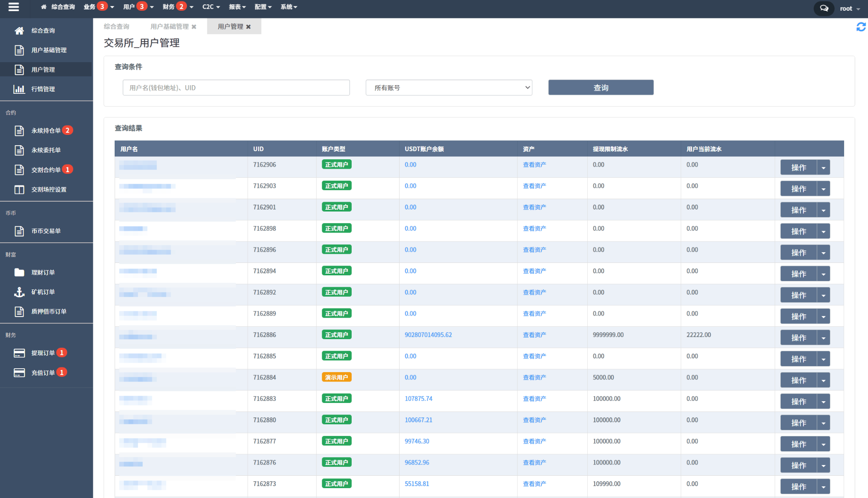Click the columns icon for 交割场控设置

coord(19,189)
